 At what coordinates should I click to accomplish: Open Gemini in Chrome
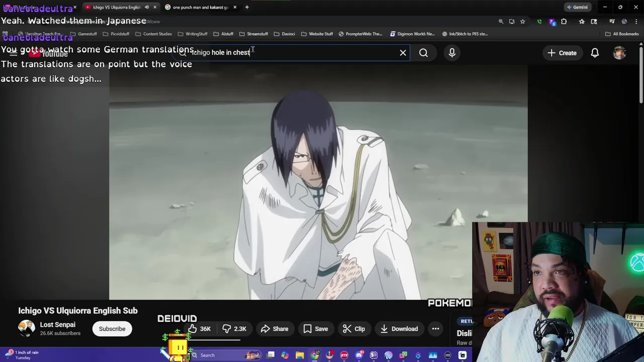577,7
